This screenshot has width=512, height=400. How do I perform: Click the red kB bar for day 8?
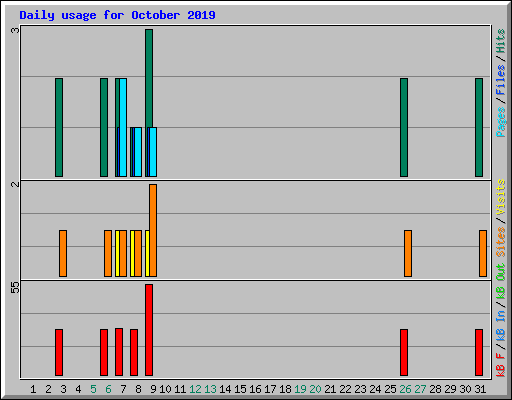click(134, 352)
